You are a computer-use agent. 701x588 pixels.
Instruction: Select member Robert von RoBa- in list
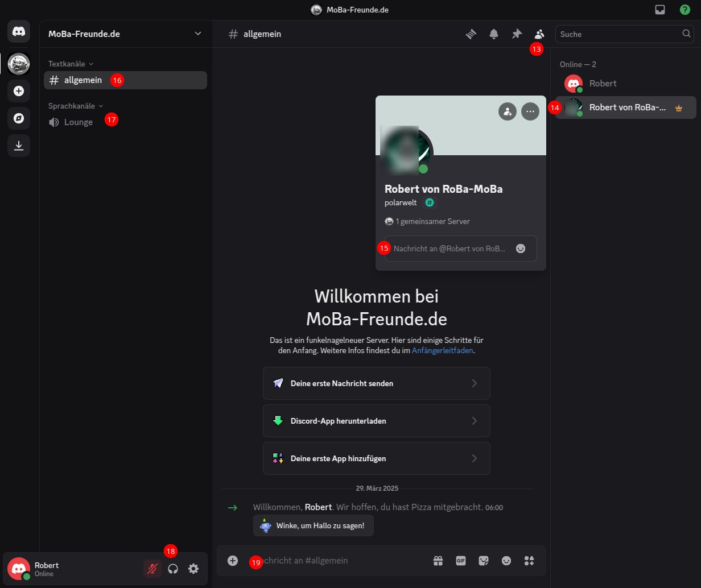pyautogui.click(x=625, y=107)
